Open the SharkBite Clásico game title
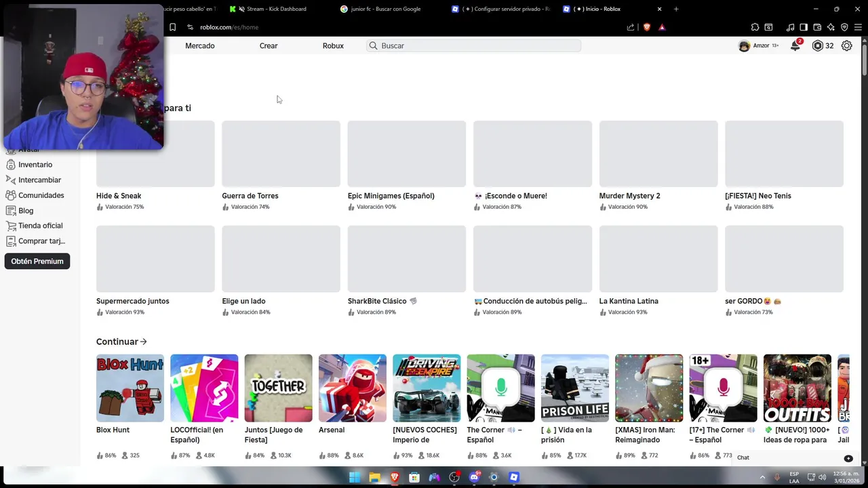This screenshot has height=488, width=868. 382,301
